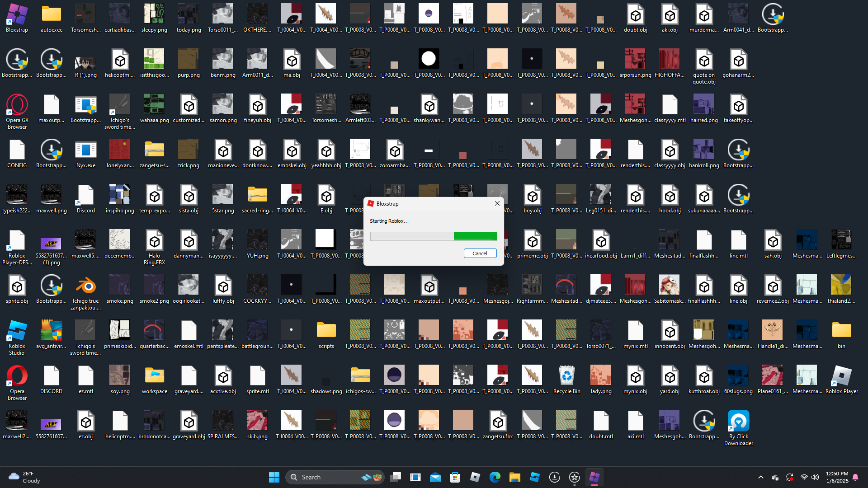This screenshot has height=488, width=868.
Task: Click the Bloxstrap shortcut on desktop
Action: (17, 15)
